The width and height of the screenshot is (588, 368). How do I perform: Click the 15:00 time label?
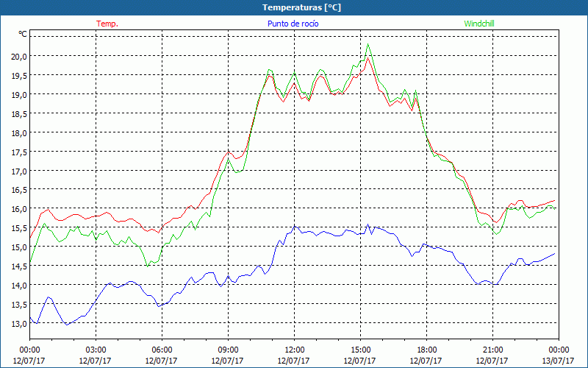[360, 350]
